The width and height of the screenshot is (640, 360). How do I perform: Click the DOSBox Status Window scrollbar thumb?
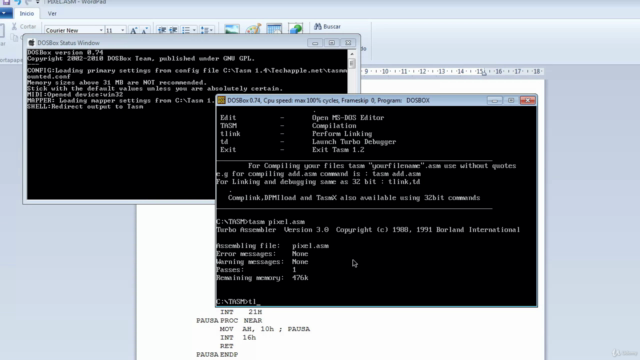[352, 63]
